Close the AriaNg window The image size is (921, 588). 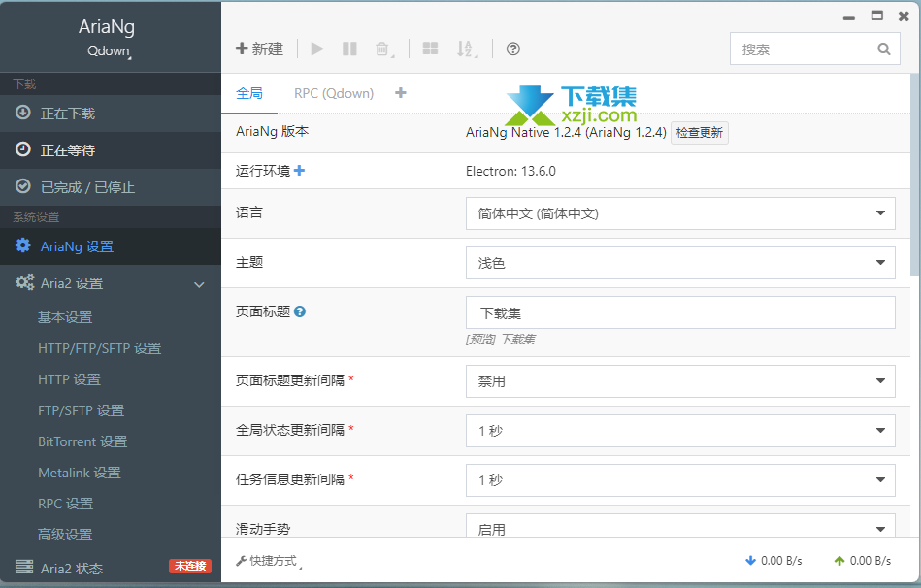(x=904, y=16)
